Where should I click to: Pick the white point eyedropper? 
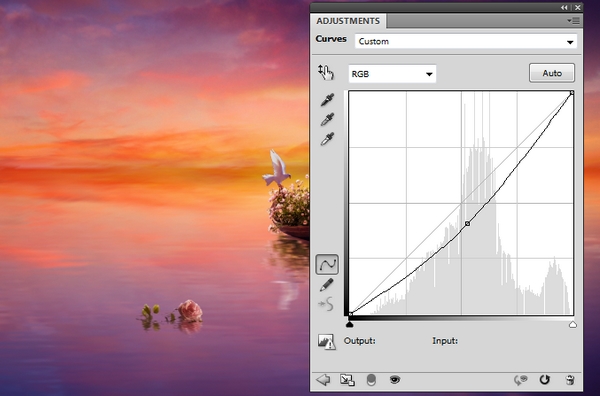[x=327, y=139]
